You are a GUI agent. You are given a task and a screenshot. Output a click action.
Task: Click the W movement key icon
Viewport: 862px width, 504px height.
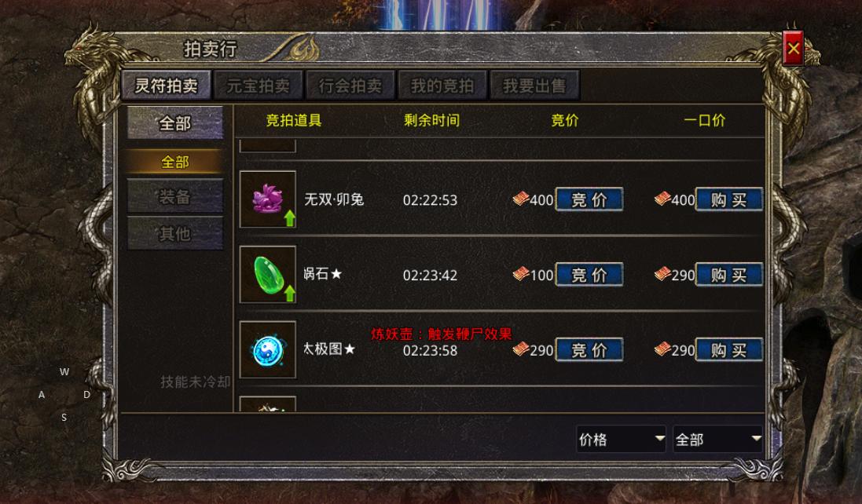pos(64,371)
